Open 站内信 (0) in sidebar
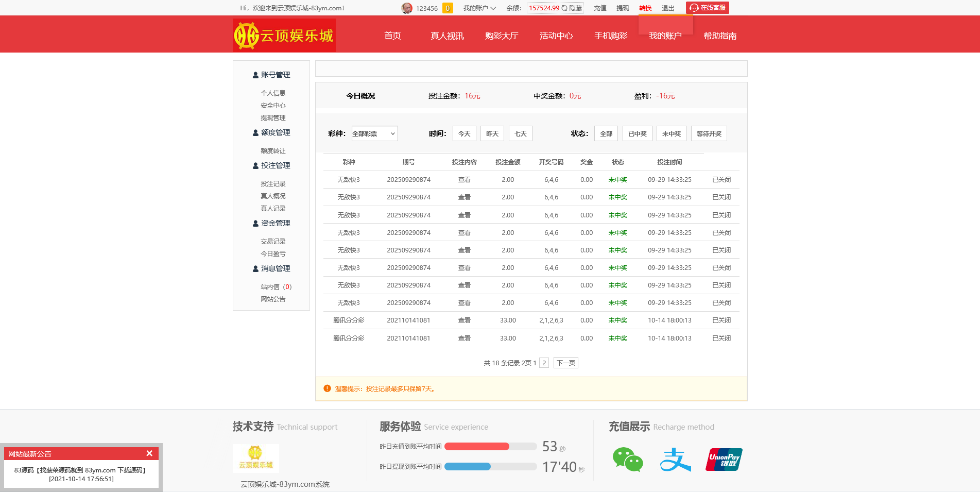This screenshot has height=492, width=980. pyautogui.click(x=276, y=287)
